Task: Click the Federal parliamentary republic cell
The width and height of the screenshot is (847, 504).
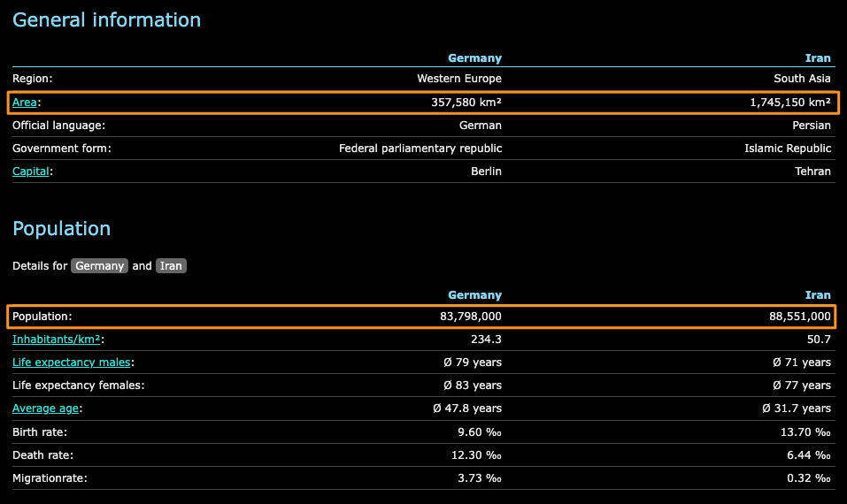Action: 420,149
